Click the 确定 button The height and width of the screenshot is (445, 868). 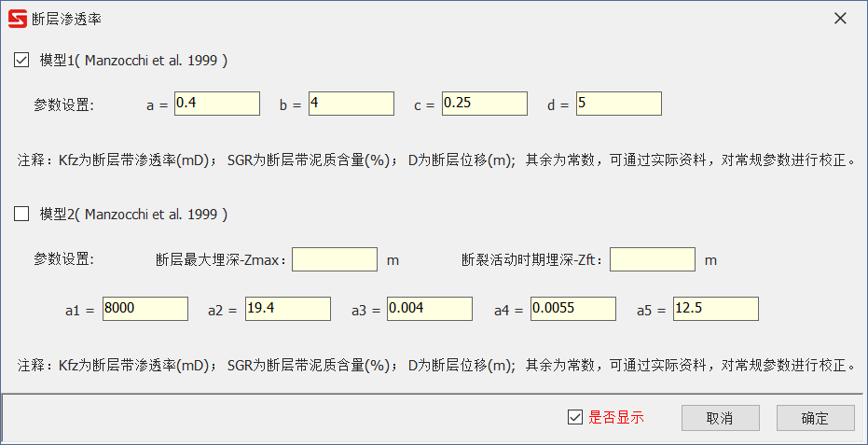816,418
